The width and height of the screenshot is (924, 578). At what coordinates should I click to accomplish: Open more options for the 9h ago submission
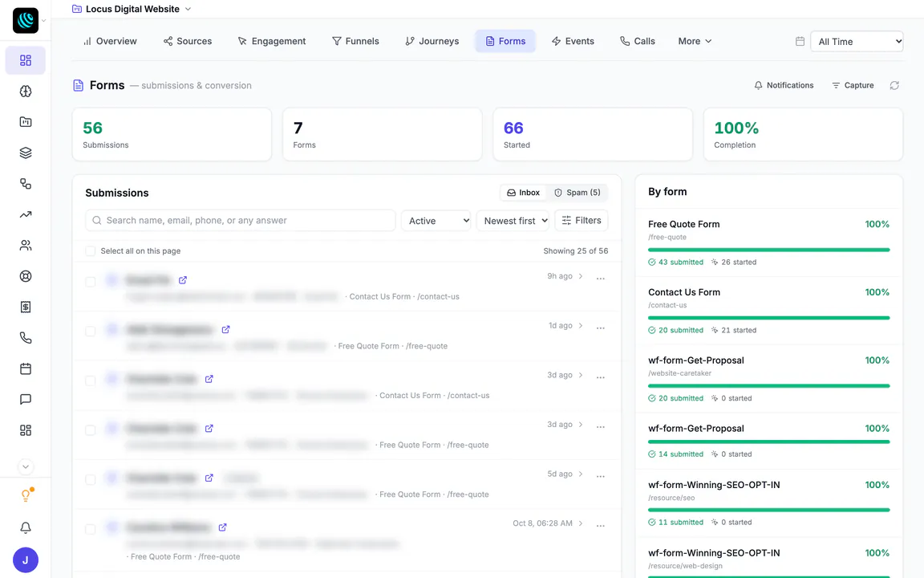click(x=601, y=278)
